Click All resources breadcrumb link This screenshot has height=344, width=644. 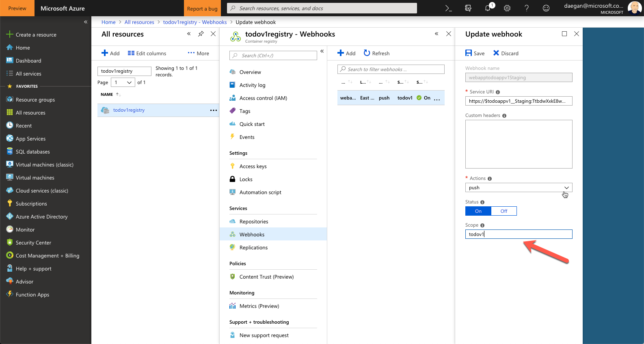coord(139,22)
